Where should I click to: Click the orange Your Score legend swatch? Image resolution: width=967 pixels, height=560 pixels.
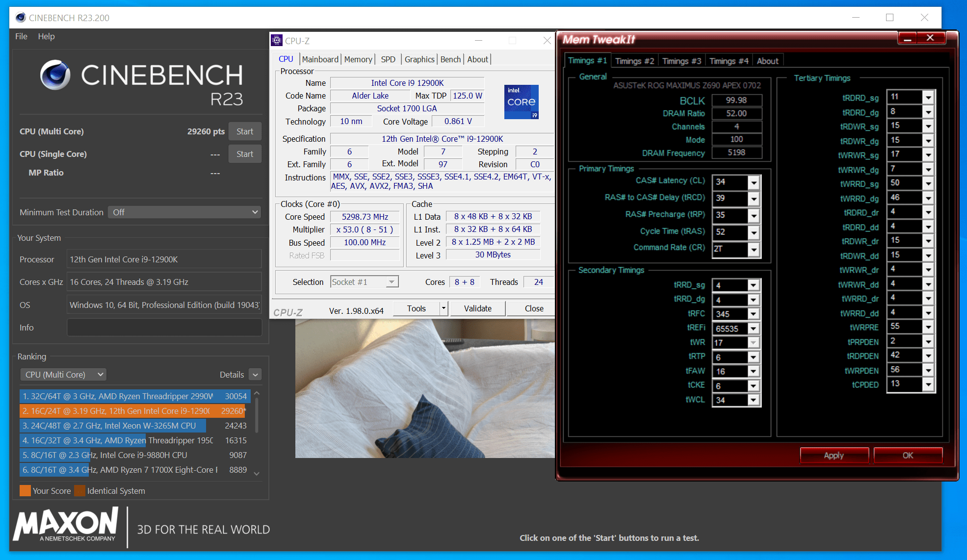(x=25, y=491)
